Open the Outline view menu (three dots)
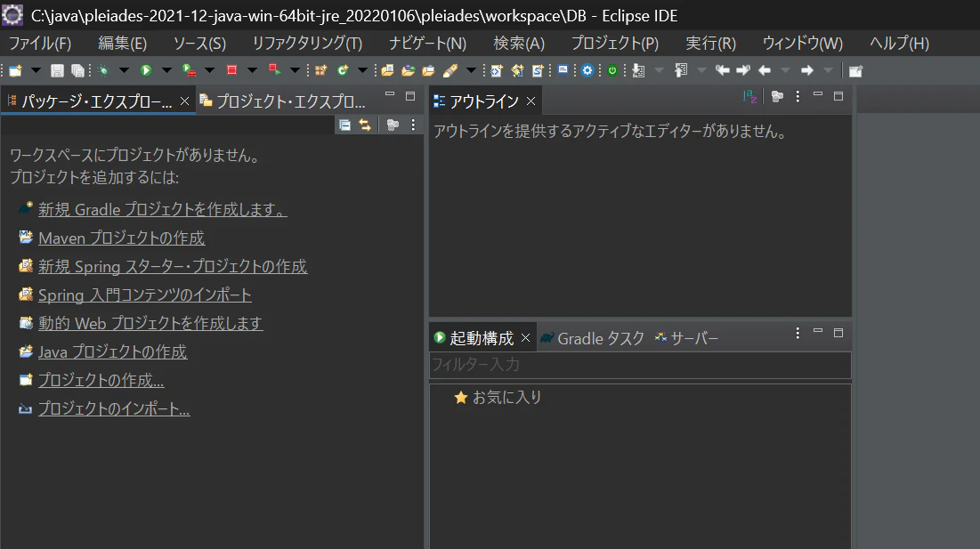 [798, 96]
